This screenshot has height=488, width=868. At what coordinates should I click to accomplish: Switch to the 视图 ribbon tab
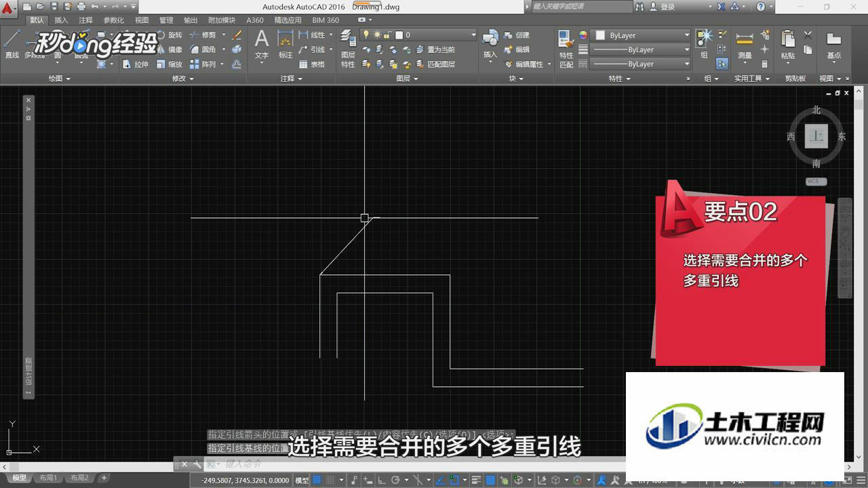pyautogui.click(x=142, y=20)
